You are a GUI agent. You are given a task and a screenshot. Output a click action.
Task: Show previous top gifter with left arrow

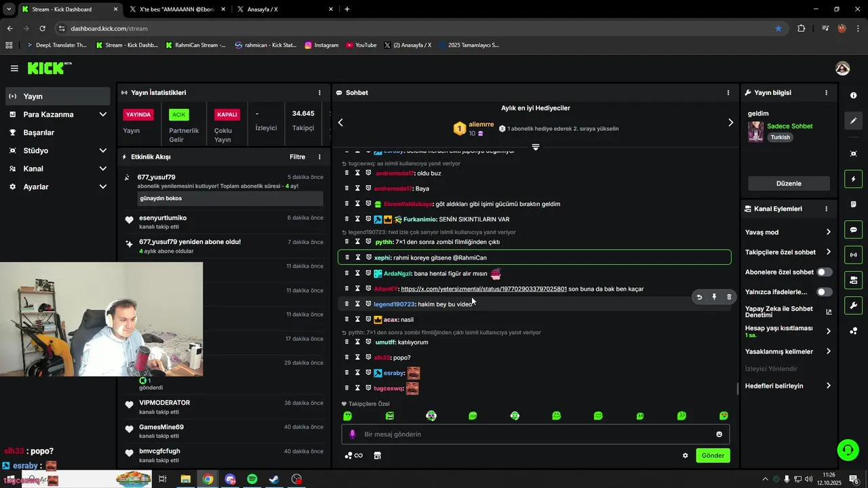click(340, 123)
